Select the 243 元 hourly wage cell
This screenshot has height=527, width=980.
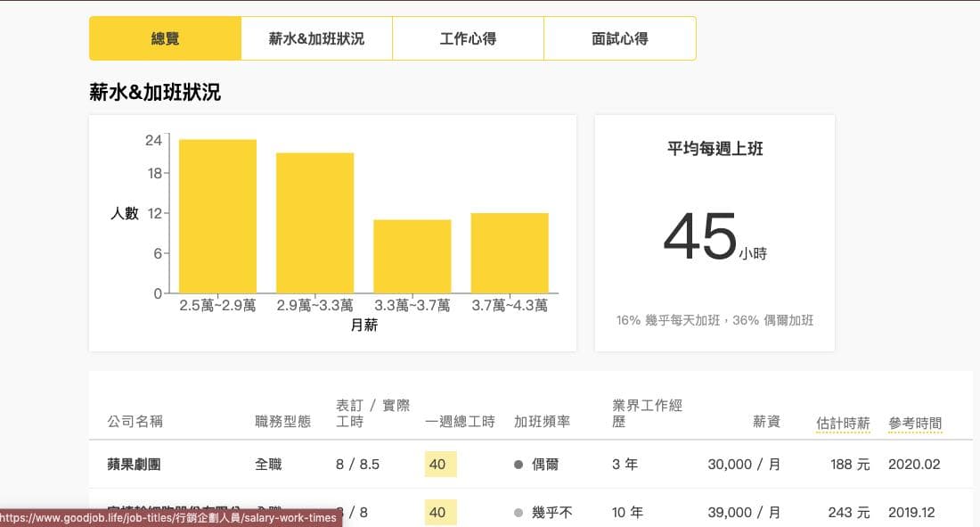pyautogui.click(x=849, y=513)
